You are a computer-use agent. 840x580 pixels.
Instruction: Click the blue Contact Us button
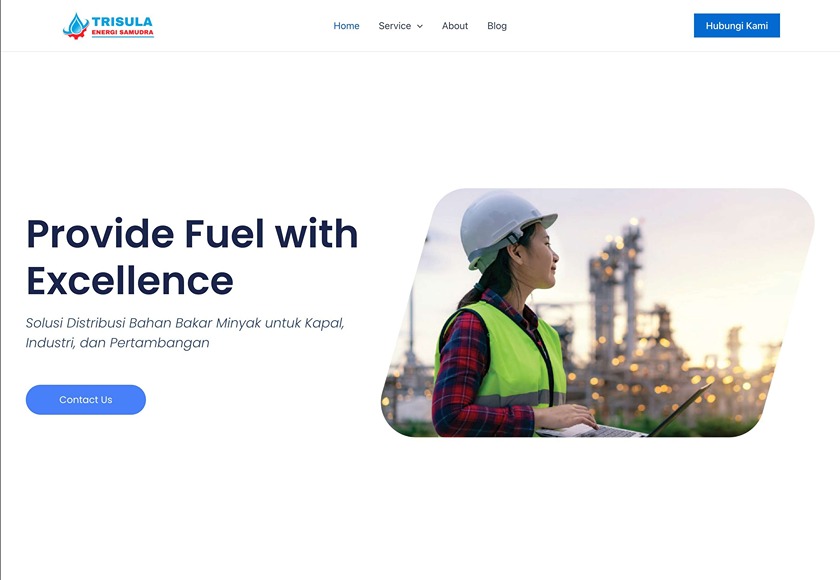click(x=86, y=400)
